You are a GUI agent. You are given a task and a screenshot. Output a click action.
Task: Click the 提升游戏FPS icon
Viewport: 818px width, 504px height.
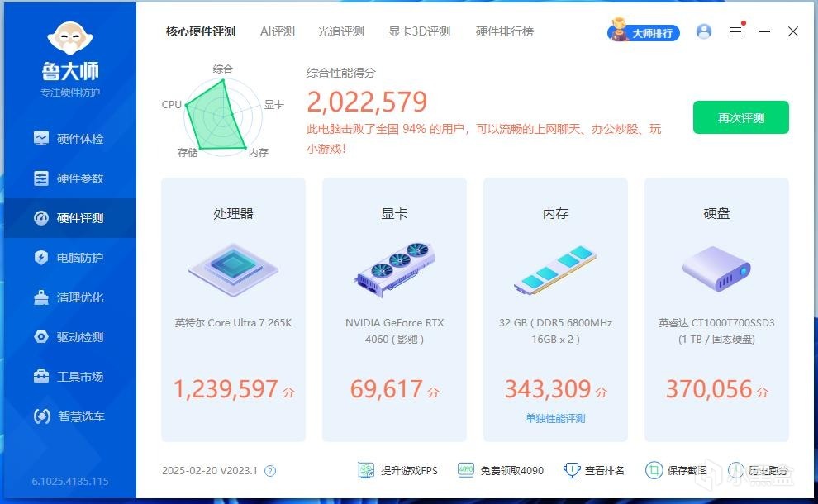click(366, 471)
